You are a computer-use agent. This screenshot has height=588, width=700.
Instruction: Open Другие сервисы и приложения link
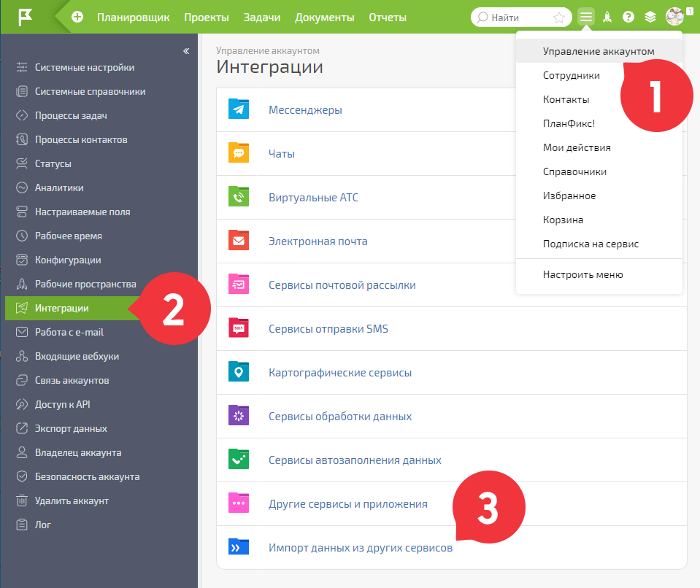coord(347,503)
